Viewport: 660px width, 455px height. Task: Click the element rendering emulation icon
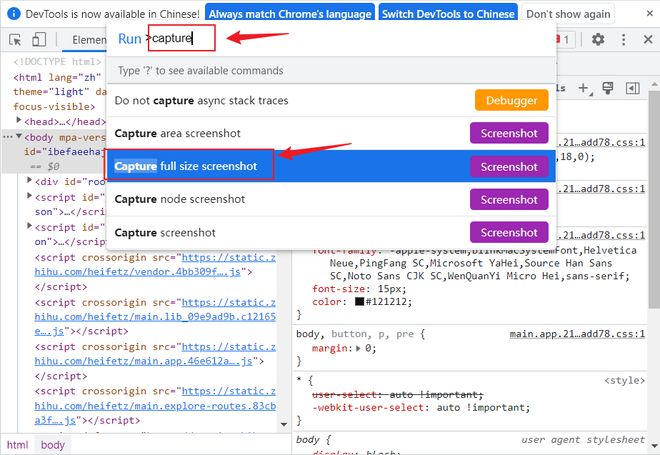click(610, 89)
